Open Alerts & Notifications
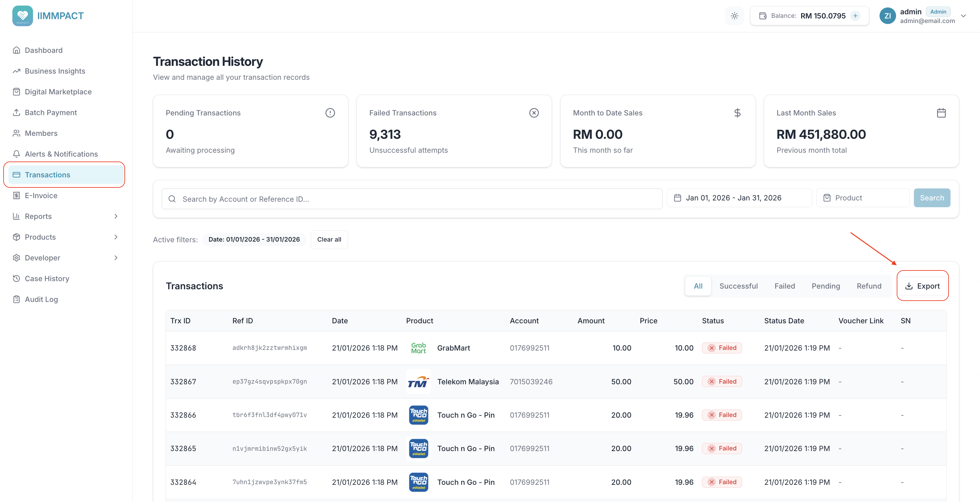This screenshot has width=980, height=502. coord(61,154)
